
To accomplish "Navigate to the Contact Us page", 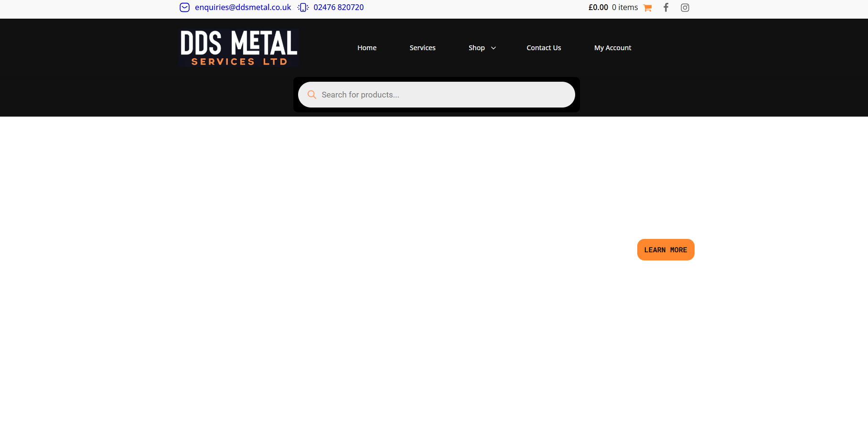I will pyautogui.click(x=544, y=48).
